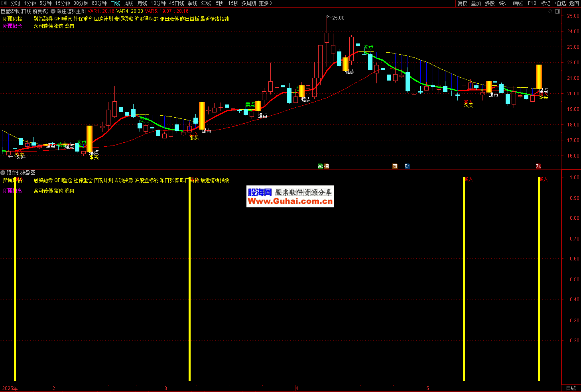Click the 财 financial event marker

coord(407,166)
